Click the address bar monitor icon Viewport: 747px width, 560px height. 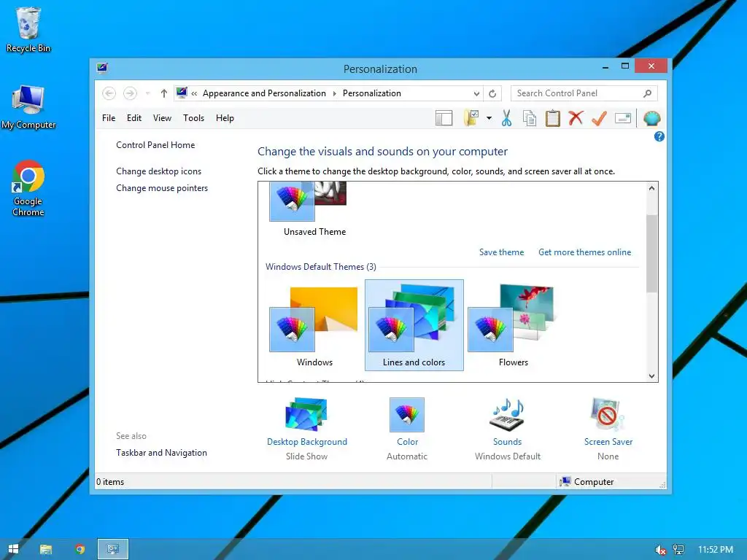(182, 93)
